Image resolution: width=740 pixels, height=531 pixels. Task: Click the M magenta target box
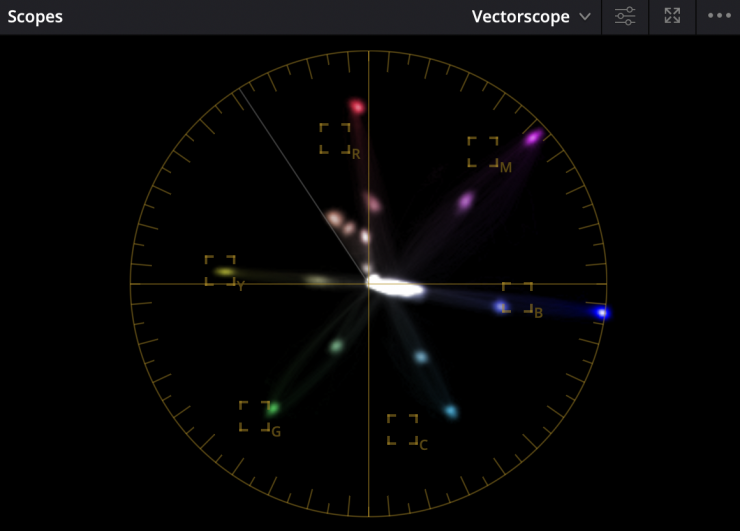click(x=483, y=152)
